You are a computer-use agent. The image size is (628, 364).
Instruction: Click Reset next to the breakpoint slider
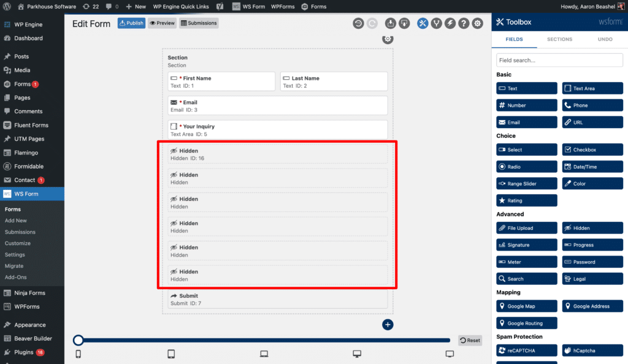470,340
